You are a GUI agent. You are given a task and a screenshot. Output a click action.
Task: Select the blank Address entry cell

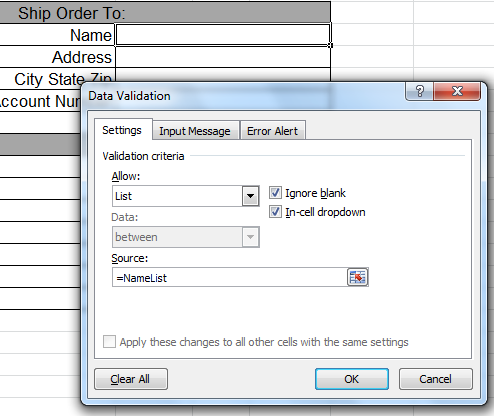(x=223, y=57)
